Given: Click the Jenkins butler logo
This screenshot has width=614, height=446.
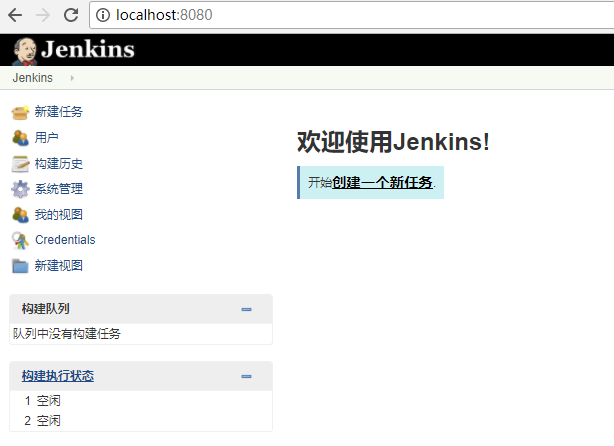Looking at the screenshot, I should pyautogui.click(x=25, y=51).
